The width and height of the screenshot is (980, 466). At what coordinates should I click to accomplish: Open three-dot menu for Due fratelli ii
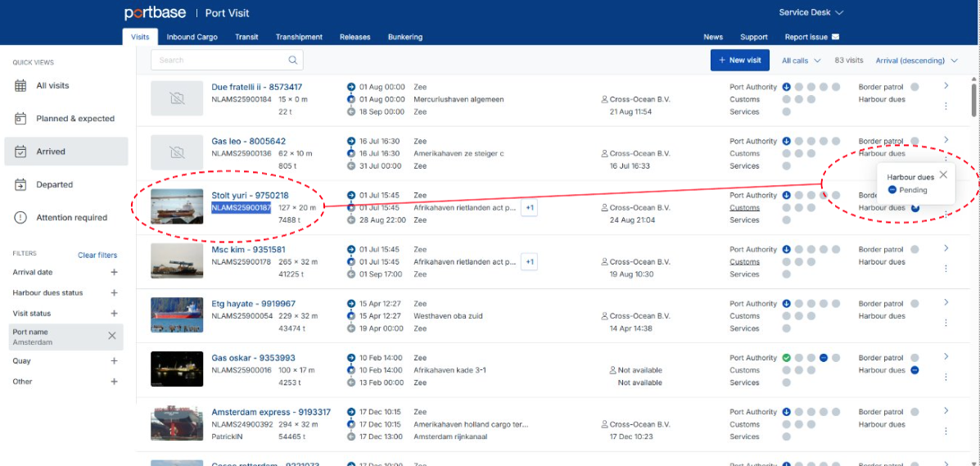[x=946, y=106]
